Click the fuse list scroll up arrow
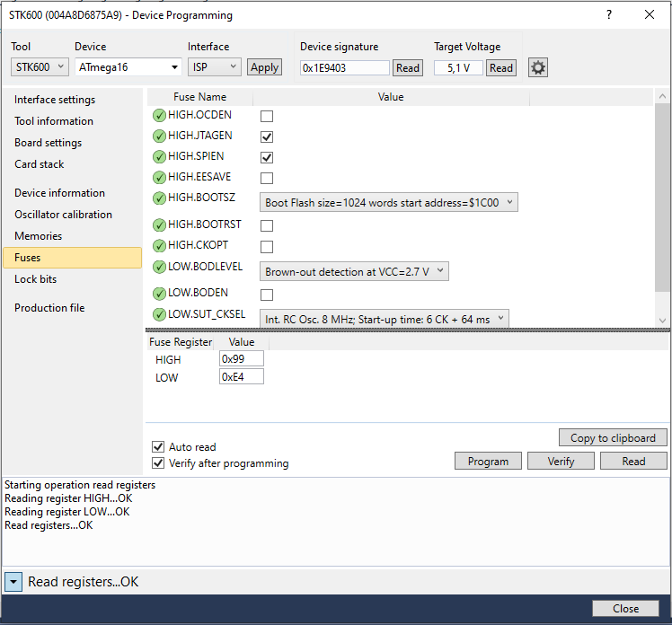Viewport: 672px width, 625px height. (662, 96)
